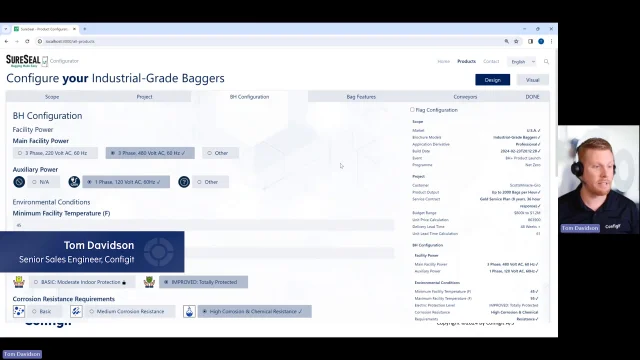Screen dimensions: 640x360
Task: Click the Visual view button
Action: click(533, 80)
